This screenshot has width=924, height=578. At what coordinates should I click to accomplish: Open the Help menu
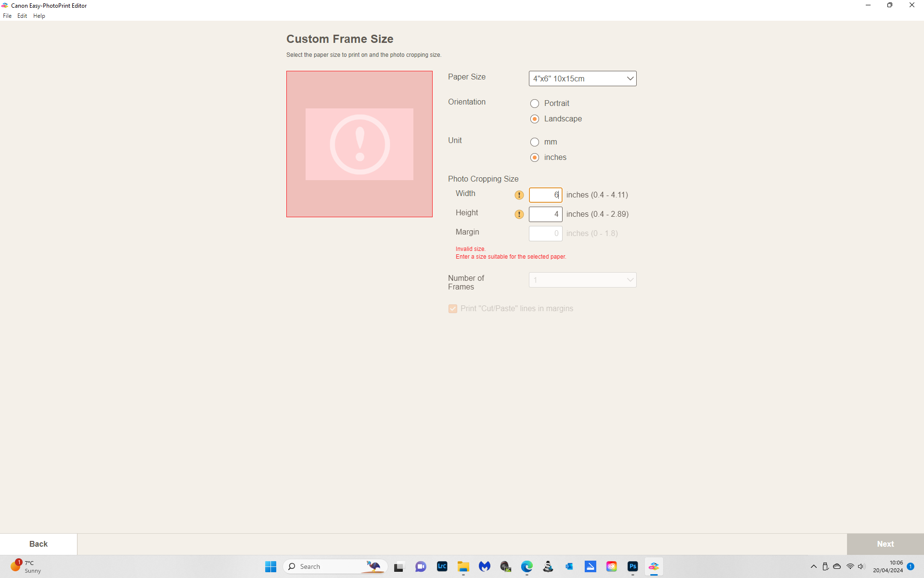pyautogui.click(x=39, y=15)
